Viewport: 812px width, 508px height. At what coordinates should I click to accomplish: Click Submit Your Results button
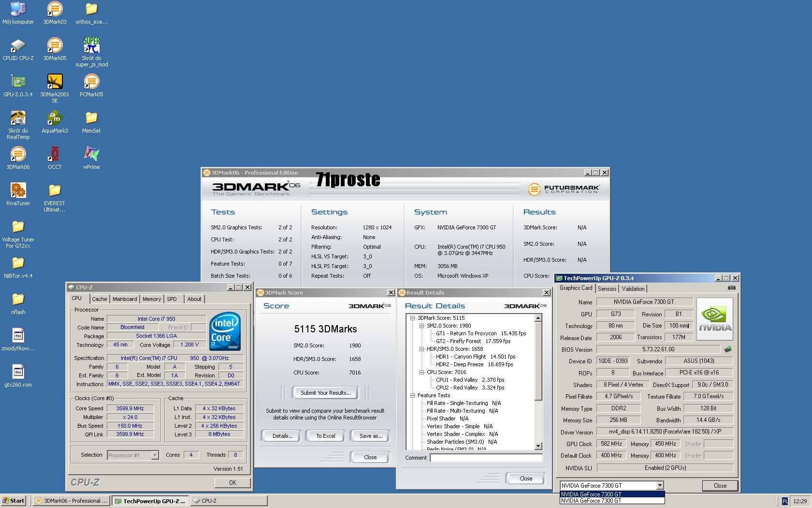[x=326, y=393]
